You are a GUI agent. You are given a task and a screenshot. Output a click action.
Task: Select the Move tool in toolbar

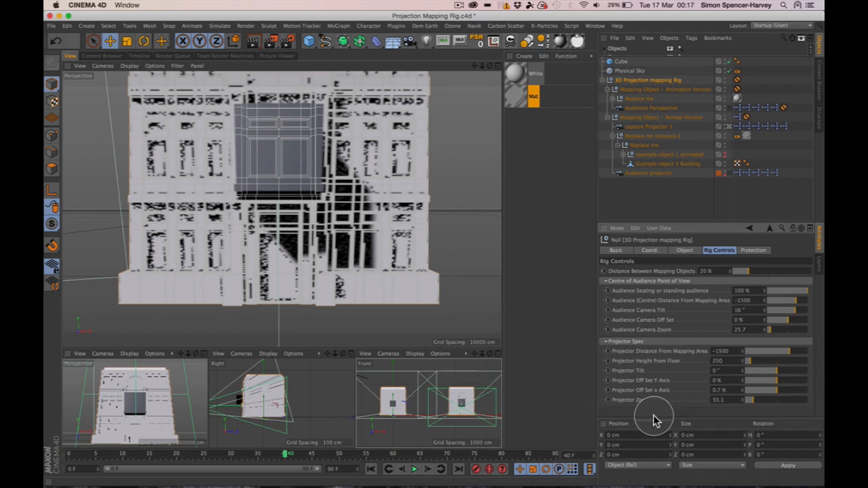pos(110,42)
